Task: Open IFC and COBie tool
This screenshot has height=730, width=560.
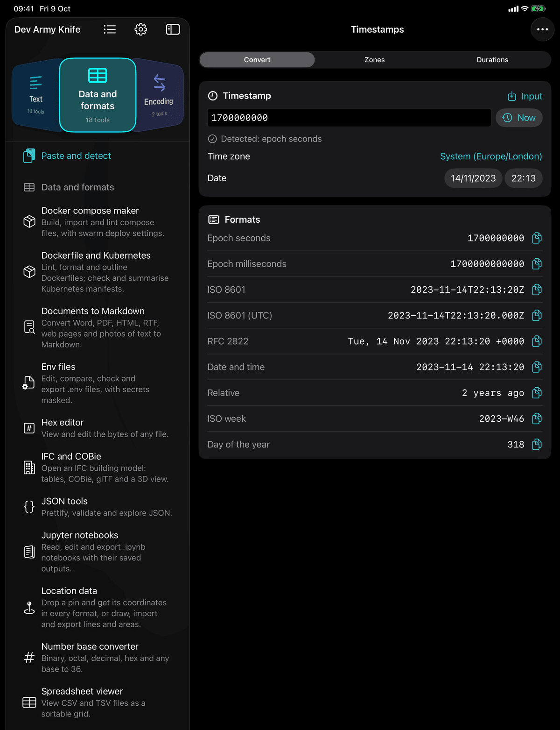Action: (x=98, y=467)
